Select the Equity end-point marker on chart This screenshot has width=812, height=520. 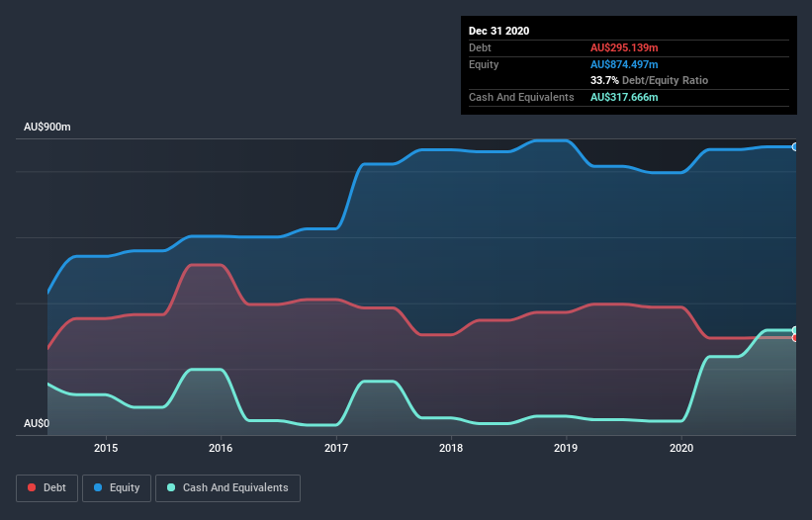point(795,147)
